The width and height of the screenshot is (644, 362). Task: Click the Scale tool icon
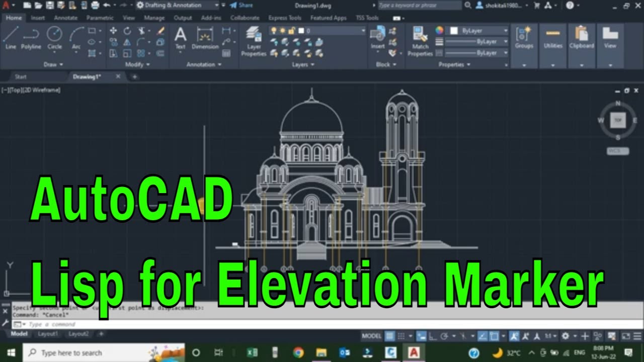click(x=127, y=53)
